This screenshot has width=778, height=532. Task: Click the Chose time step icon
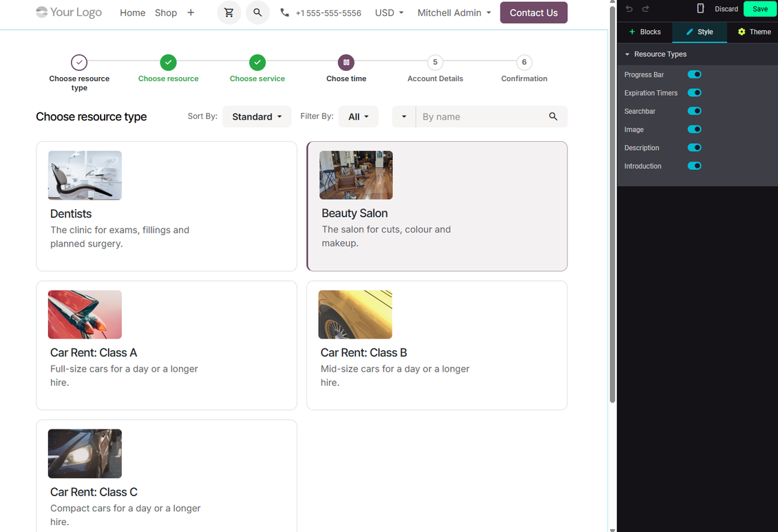pyautogui.click(x=346, y=63)
